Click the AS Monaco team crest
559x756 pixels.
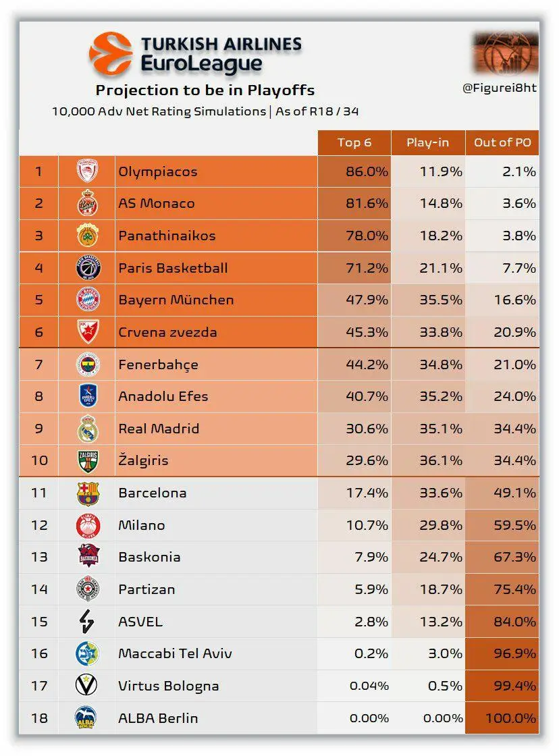(87, 203)
